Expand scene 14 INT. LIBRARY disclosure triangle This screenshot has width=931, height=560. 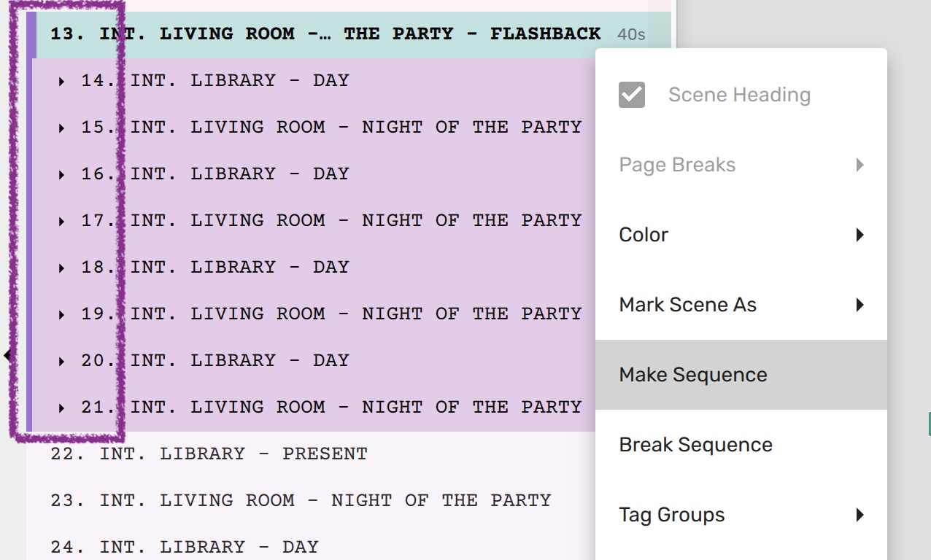pos(62,82)
